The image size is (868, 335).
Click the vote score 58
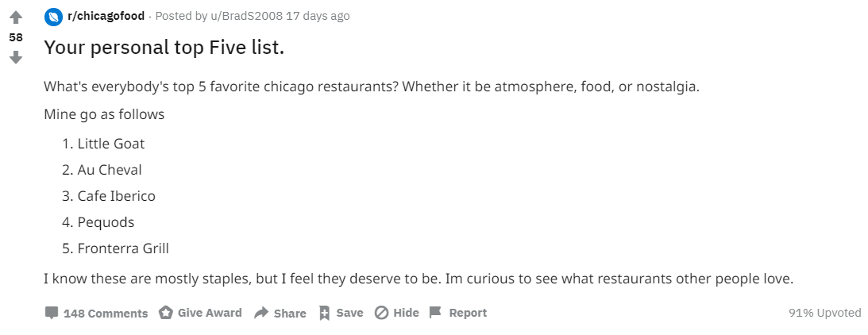pos(16,37)
